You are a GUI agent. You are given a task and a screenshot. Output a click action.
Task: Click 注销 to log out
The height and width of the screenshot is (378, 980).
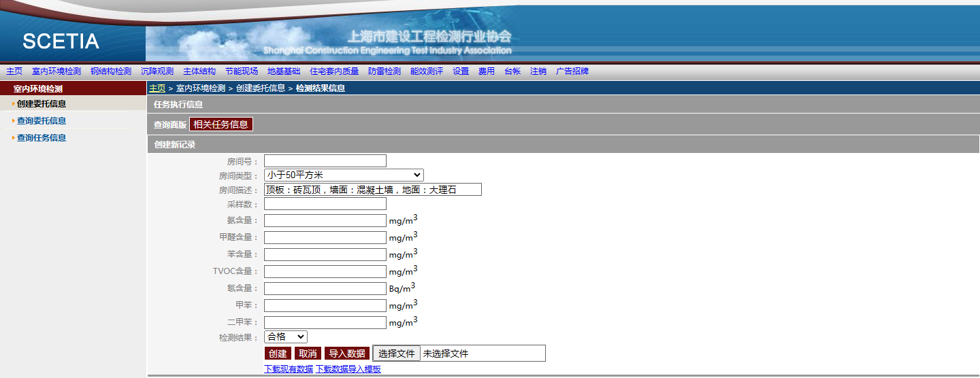538,71
